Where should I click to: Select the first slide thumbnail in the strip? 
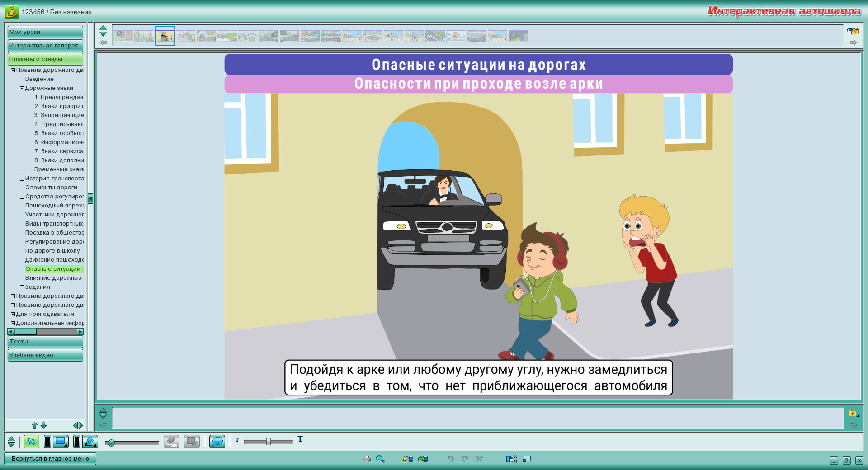pos(123,36)
